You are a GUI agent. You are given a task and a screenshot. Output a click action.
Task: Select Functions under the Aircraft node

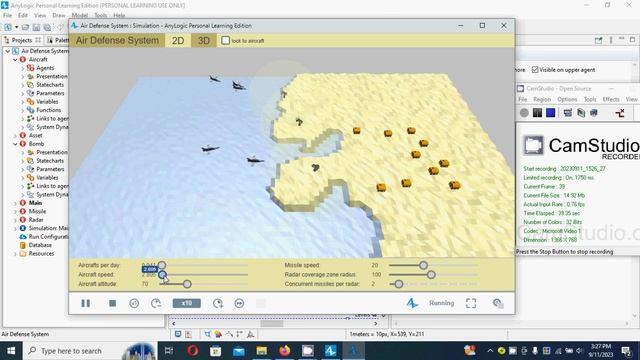pyautogui.click(x=48, y=110)
